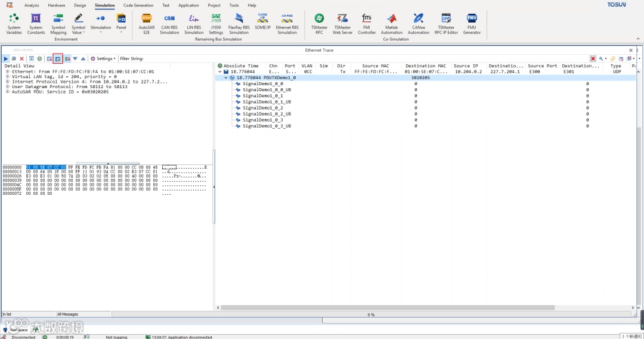Open TSMaster Web Server
This screenshot has width=644, height=339.
342,24
